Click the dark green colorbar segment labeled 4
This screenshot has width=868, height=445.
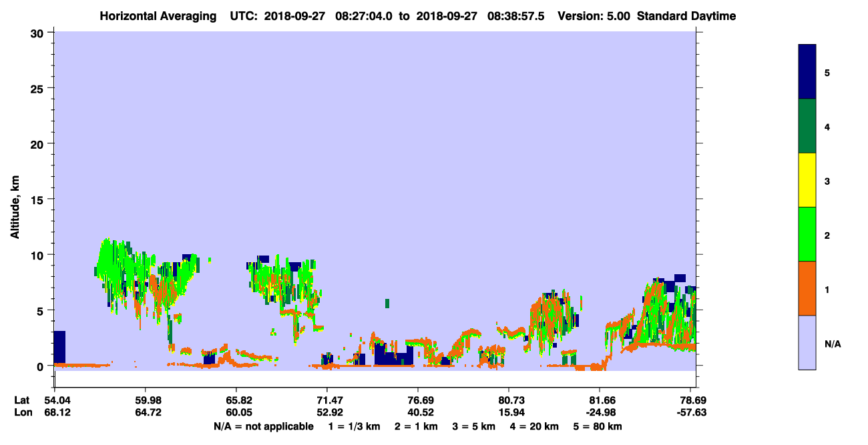(807, 126)
